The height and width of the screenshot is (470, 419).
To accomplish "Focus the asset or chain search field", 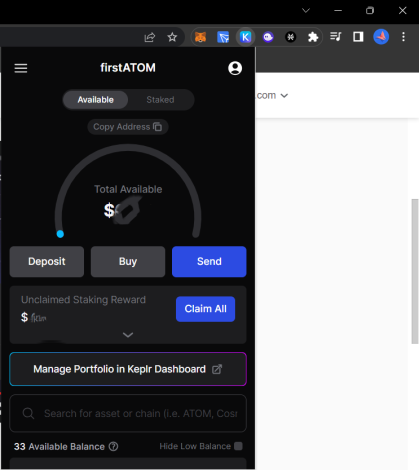I will [x=128, y=413].
